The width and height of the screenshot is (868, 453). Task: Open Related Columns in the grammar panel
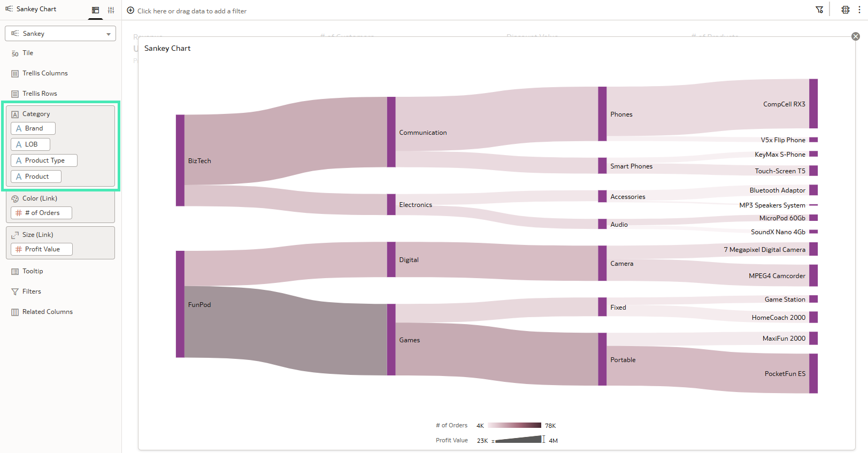click(x=16, y=311)
